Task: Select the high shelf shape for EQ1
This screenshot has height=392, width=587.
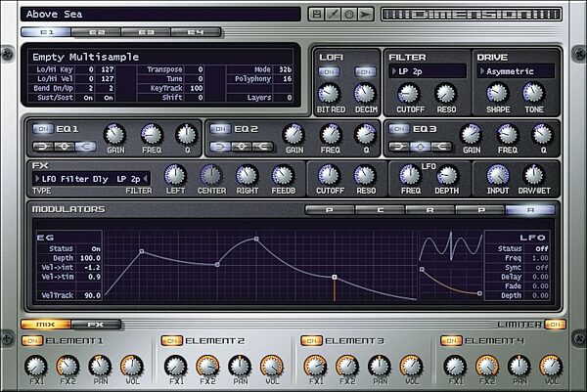Action: click(x=86, y=147)
